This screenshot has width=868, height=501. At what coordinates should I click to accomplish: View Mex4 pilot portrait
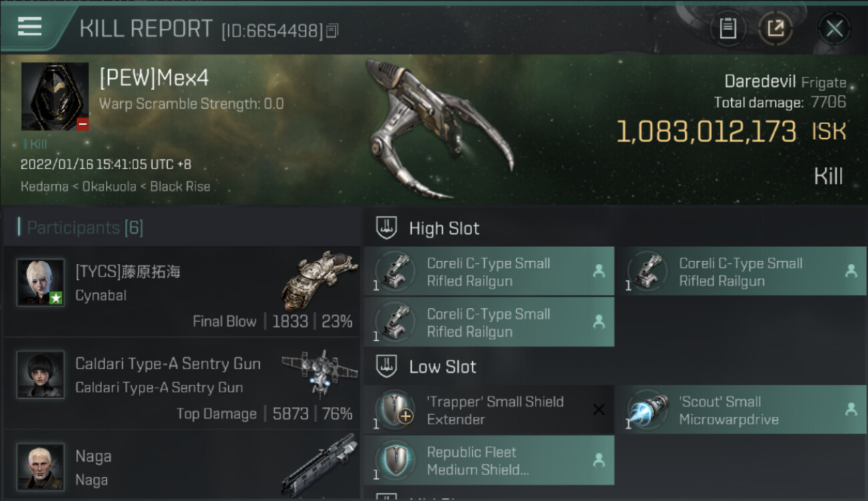pyautogui.click(x=55, y=97)
